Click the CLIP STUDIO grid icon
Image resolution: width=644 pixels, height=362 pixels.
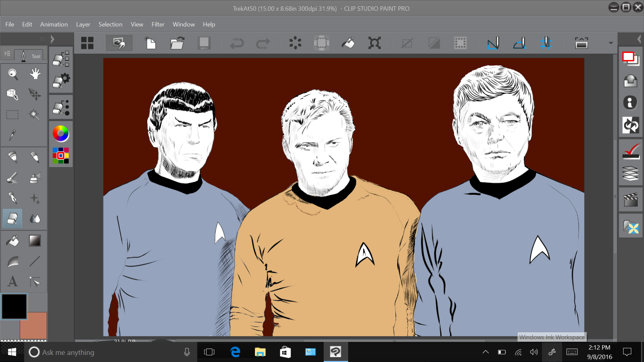pyautogui.click(x=87, y=43)
